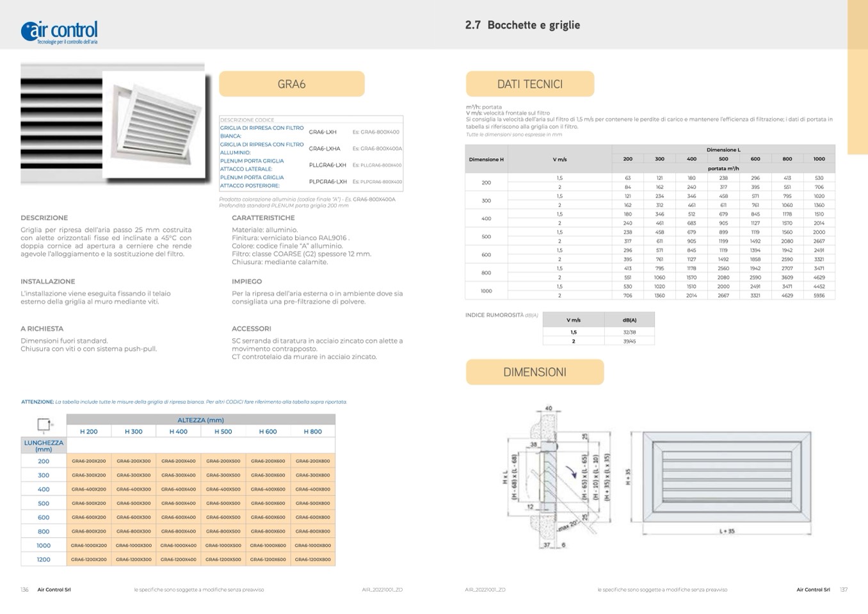Select the GRA6-200X200 table cell
Image resolution: width=868 pixels, height=614 pixels.
tap(89, 461)
